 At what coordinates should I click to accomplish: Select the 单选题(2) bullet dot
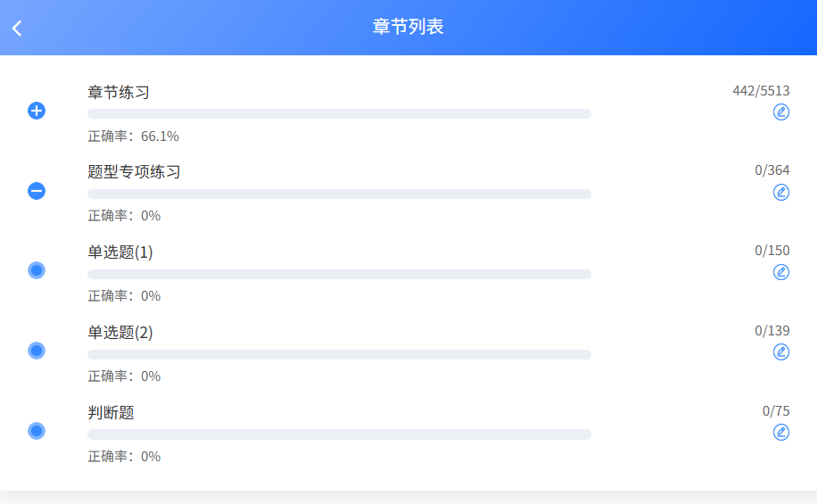[x=37, y=351]
